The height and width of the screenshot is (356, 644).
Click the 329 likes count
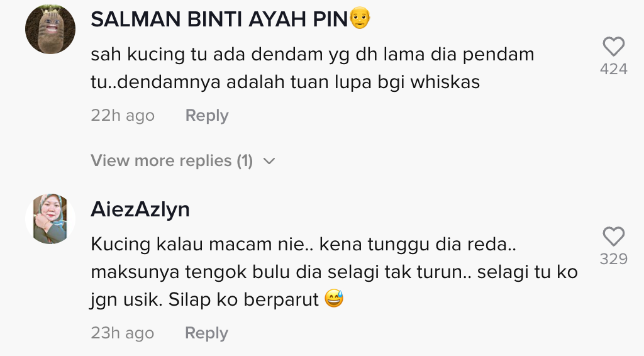coord(614,259)
